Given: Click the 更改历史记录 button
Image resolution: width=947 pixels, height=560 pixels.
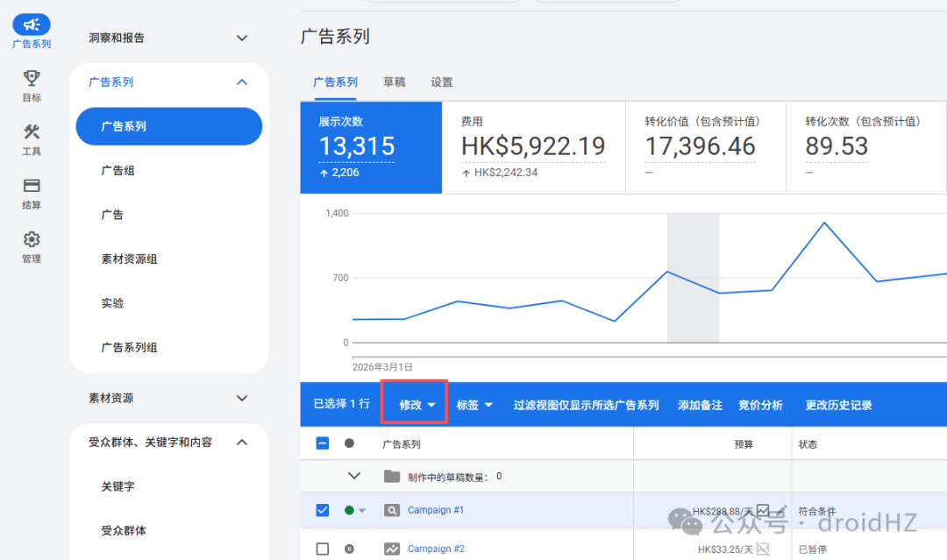Looking at the screenshot, I should coord(838,405).
